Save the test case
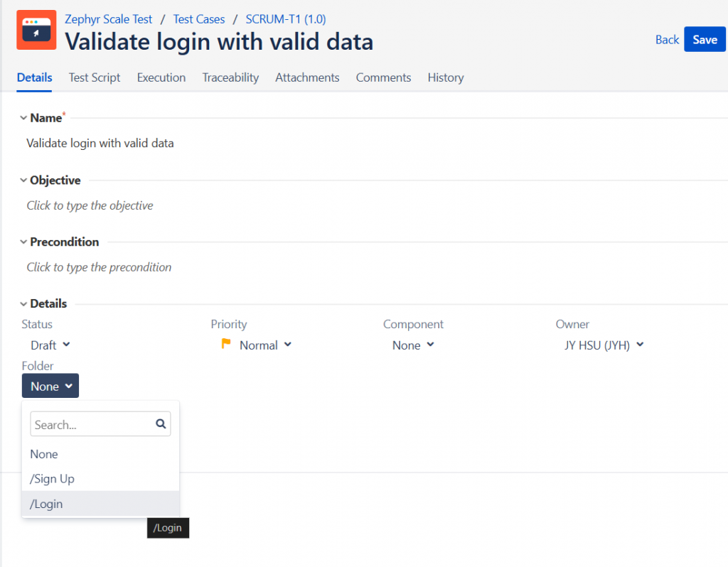The width and height of the screenshot is (728, 567). (705, 40)
